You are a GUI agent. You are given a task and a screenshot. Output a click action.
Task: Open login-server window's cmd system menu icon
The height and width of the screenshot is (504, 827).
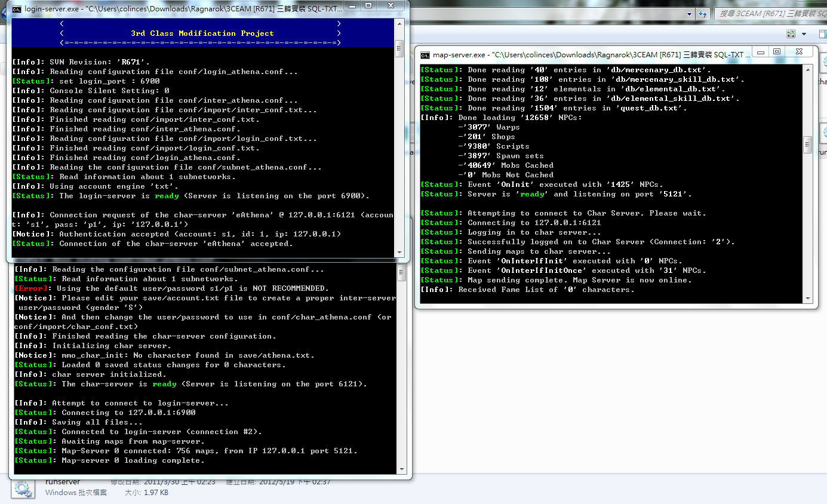17,9
